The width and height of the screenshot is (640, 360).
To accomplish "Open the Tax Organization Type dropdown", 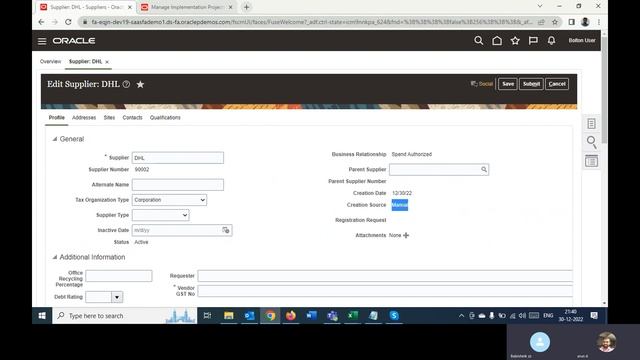I will tap(169, 200).
